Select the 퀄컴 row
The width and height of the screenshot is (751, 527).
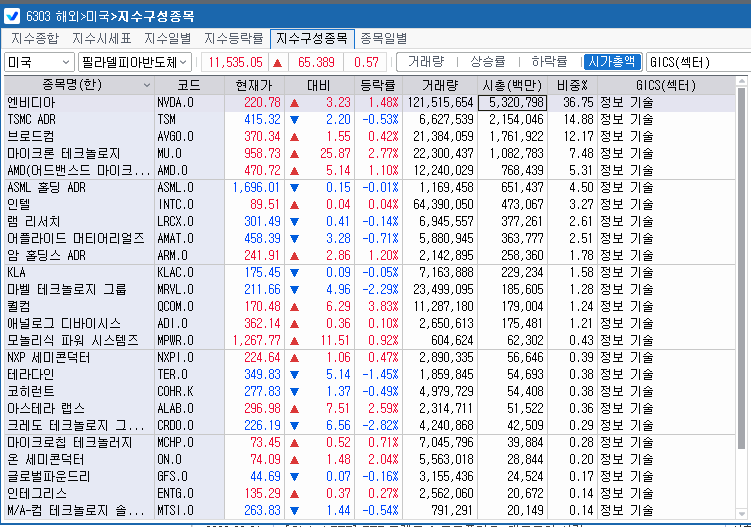point(370,307)
